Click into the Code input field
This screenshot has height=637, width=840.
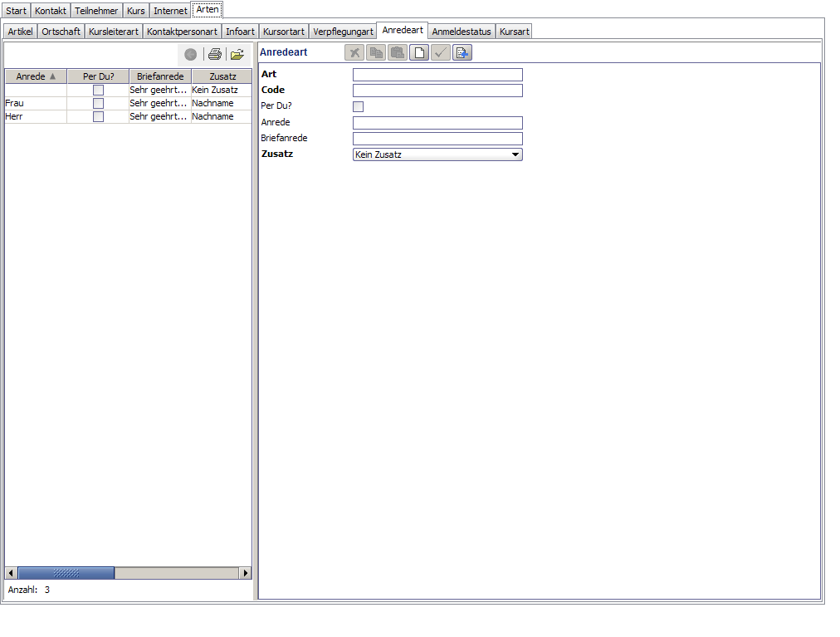(x=437, y=90)
